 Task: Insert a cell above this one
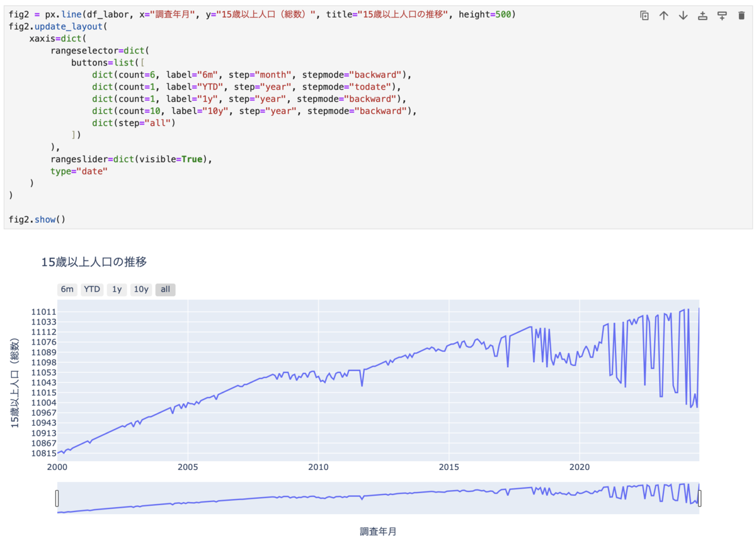[702, 16]
